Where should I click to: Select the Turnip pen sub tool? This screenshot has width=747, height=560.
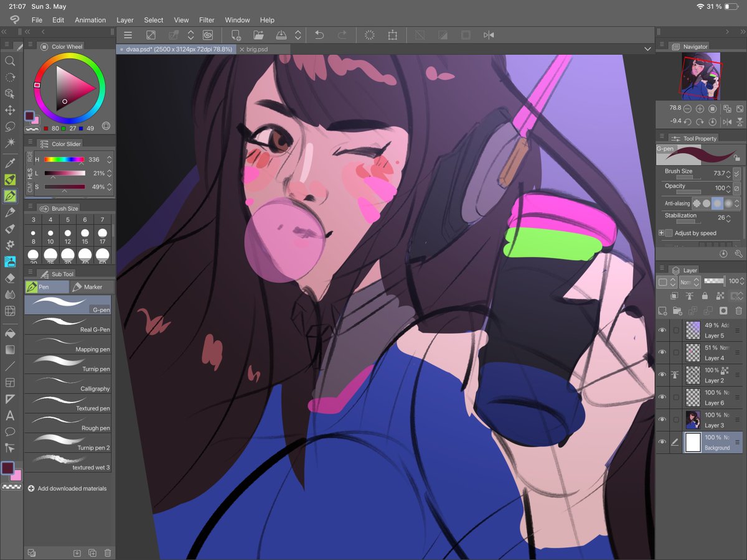click(x=69, y=364)
